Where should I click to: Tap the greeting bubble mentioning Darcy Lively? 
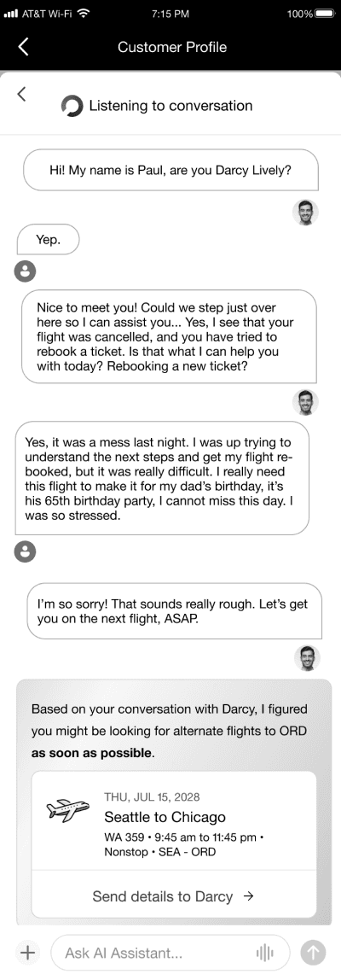click(170, 170)
